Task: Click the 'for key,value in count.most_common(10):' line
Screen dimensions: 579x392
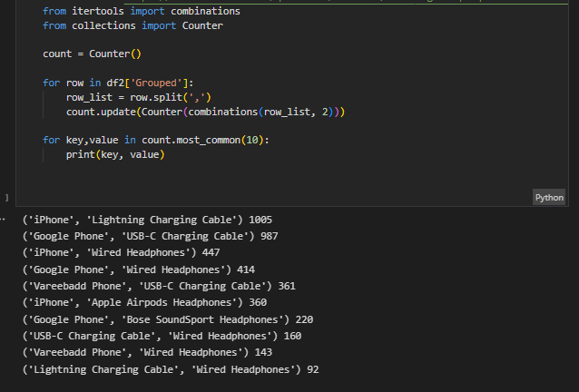Action: [156, 141]
